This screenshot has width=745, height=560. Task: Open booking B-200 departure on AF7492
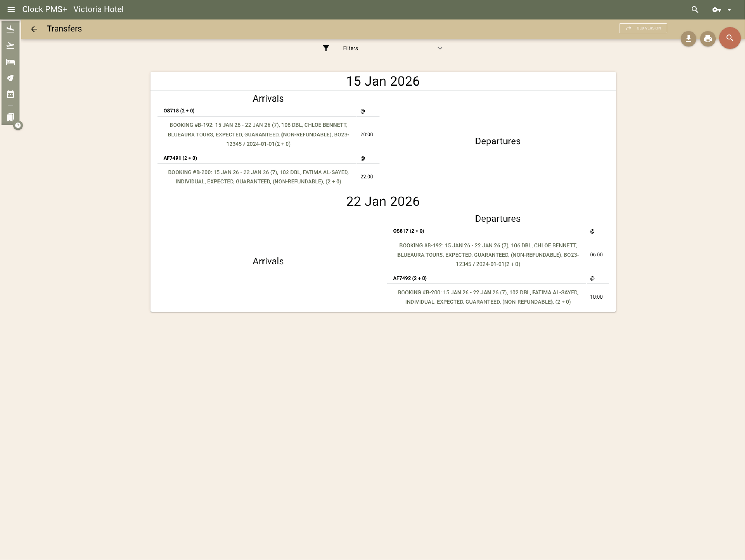[487, 297]
